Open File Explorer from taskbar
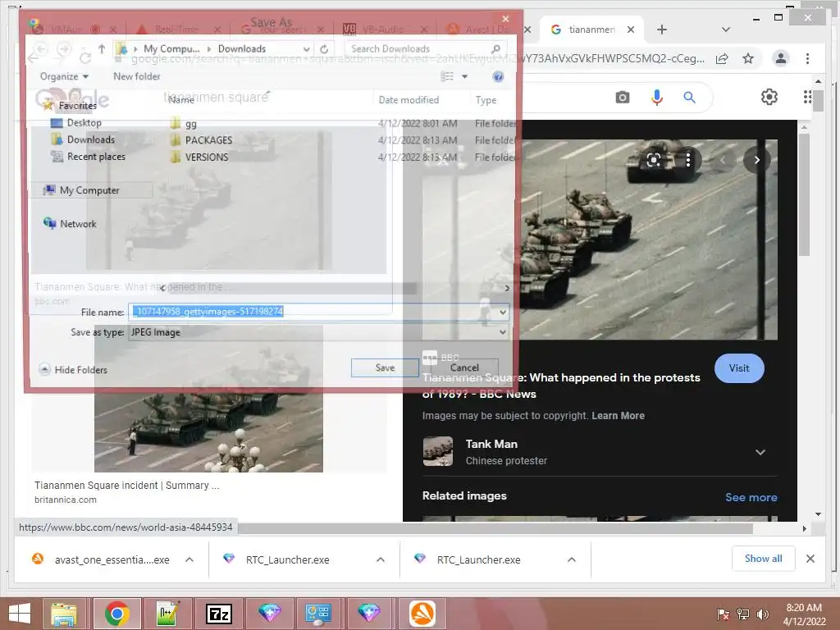This screenshot has height=630, width=840. [64, 614]
